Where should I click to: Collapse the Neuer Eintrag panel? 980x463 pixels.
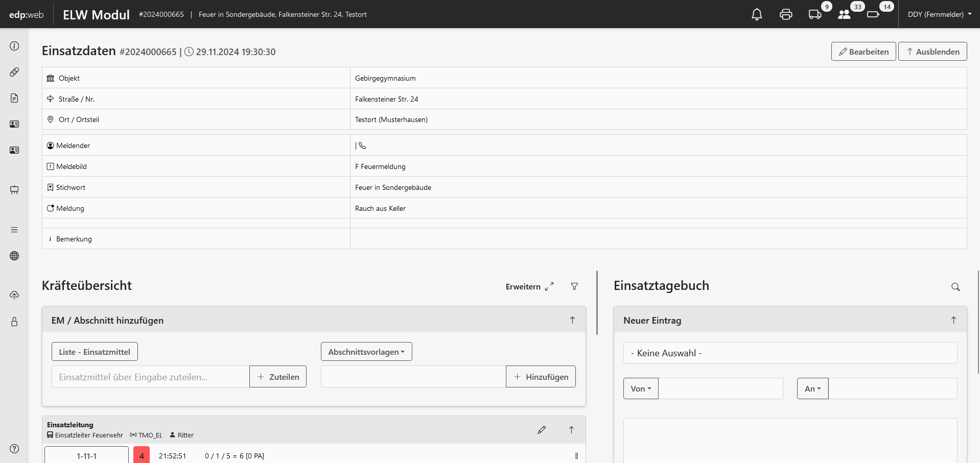pos(953,320)
